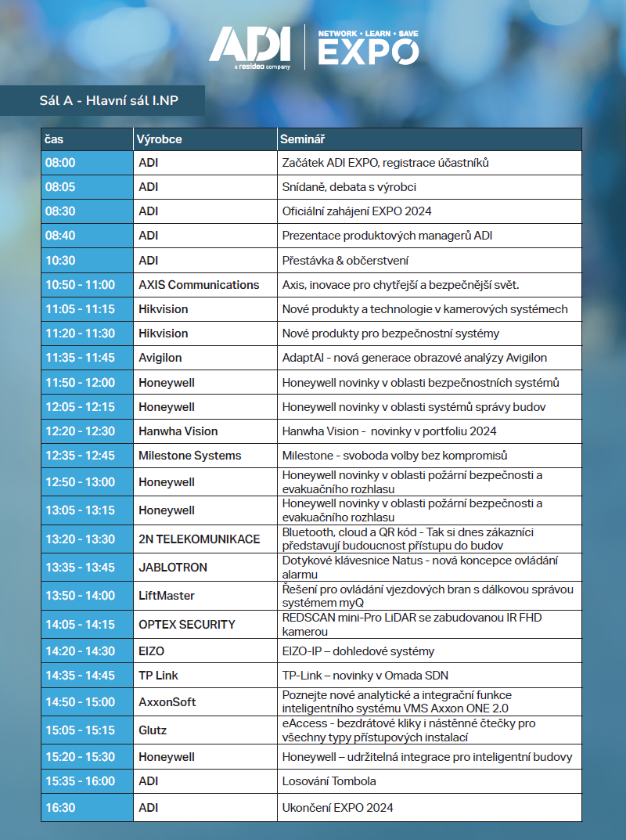
Task: Select the 13:05 - 13:15 time slot
Action: 88,510
